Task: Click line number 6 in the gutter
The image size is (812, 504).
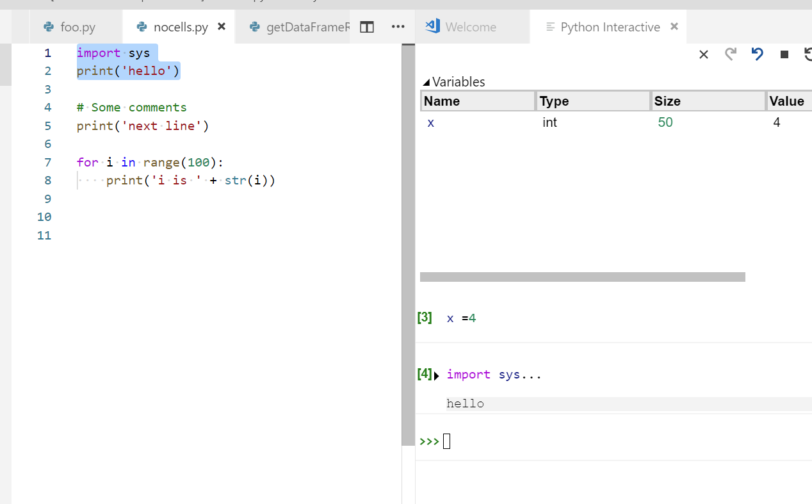Action: [x=47, y=144]
